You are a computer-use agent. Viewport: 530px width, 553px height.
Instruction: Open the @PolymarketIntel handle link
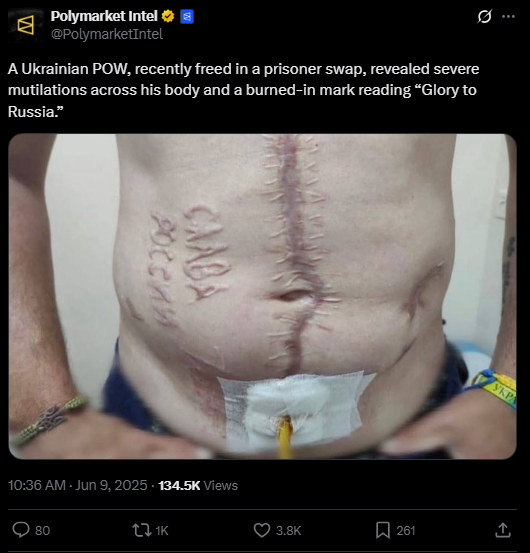(107, 34)
